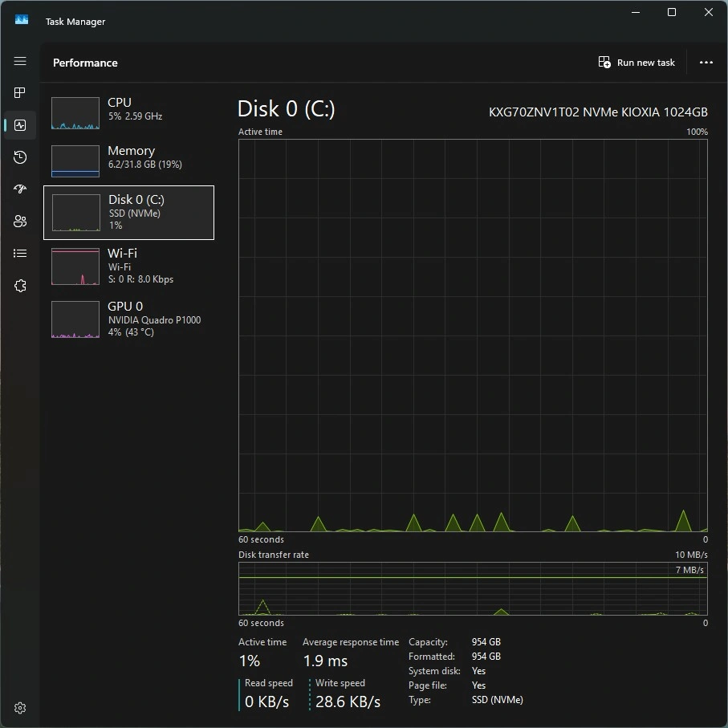Switch to the Users page

20,222
